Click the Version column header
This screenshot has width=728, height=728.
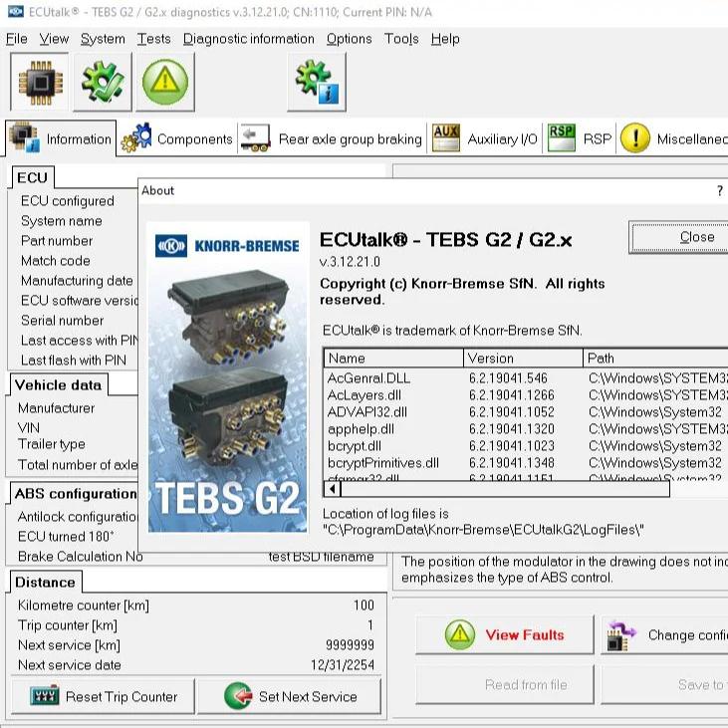tap(523, 359)
